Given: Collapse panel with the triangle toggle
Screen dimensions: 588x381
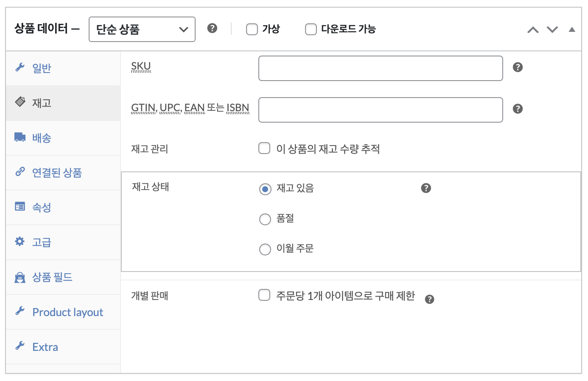Looking at the screenshot, I should [572, 29].
